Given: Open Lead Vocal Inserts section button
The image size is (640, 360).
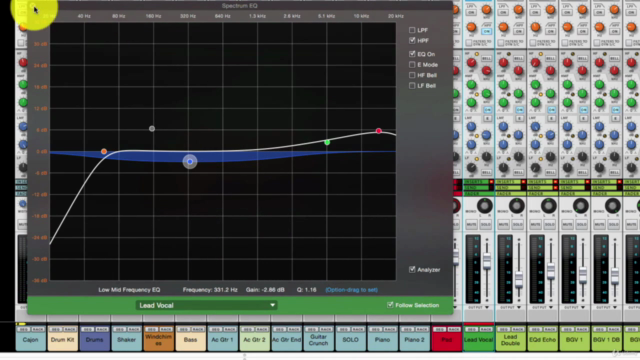Looking at the screenshot, I should (476, 182).
